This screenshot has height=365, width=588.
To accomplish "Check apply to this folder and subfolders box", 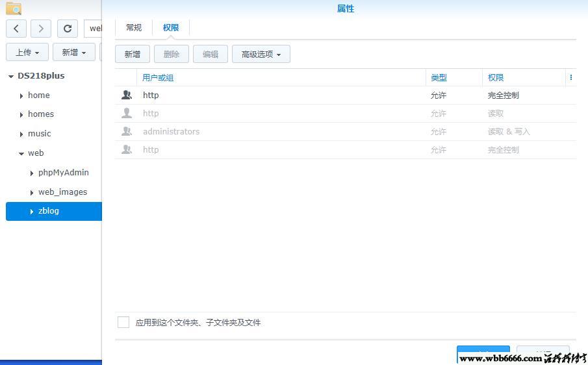I will [x=123, y=322].
